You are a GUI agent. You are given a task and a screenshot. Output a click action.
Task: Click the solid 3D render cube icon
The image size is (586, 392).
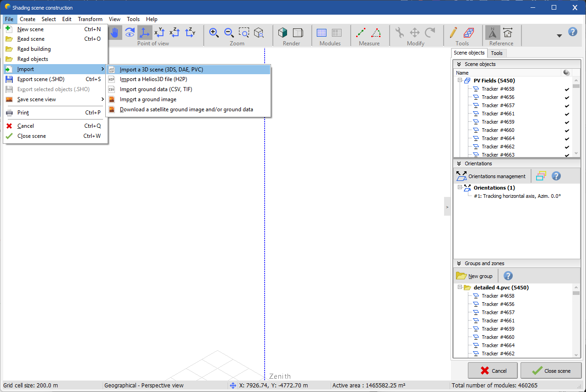(x=283, y=33)
